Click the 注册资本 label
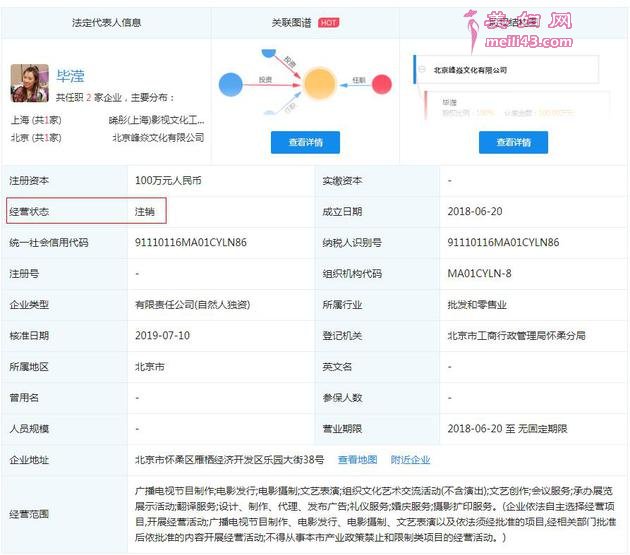The image size is (630, 555). 29,180
